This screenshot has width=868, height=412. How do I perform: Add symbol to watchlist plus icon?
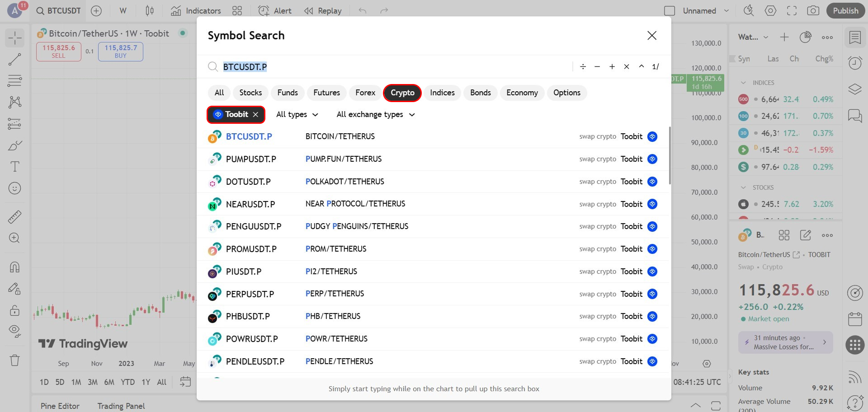coord(784,37)
